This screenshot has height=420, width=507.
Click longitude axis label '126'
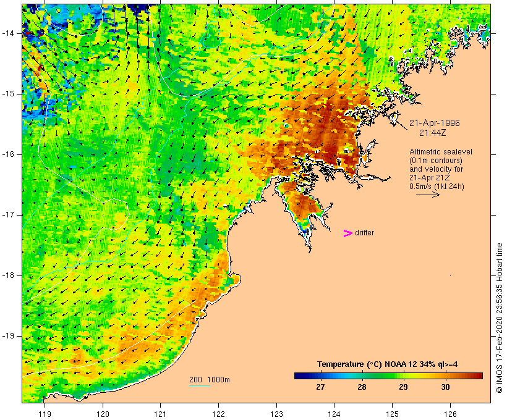(x=450, y=414)
